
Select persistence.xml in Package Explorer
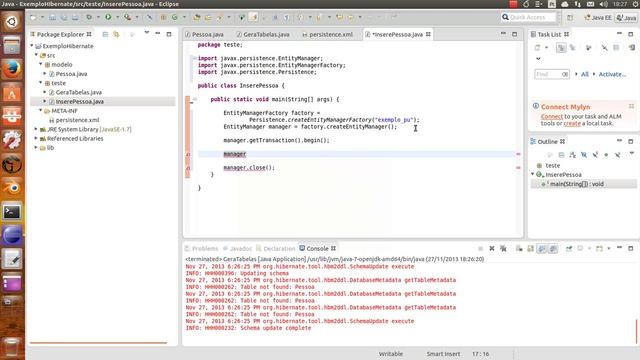pyautogui.click(x=77, y=120)
